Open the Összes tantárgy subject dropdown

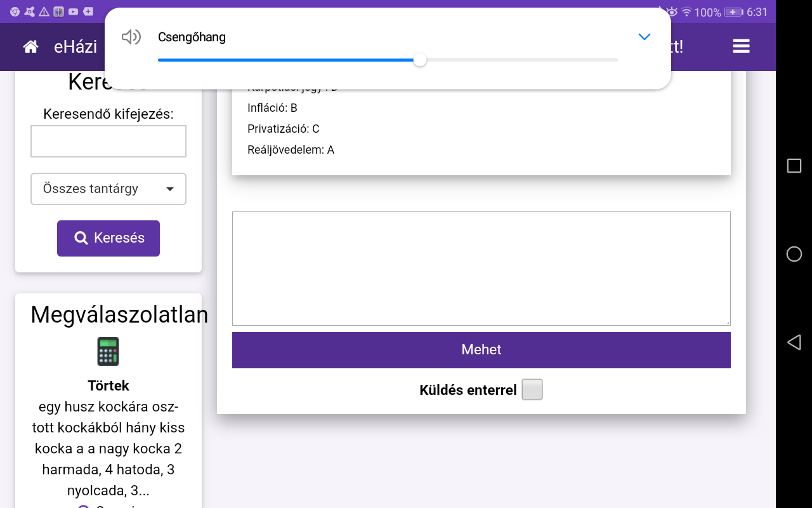[108, 189]
